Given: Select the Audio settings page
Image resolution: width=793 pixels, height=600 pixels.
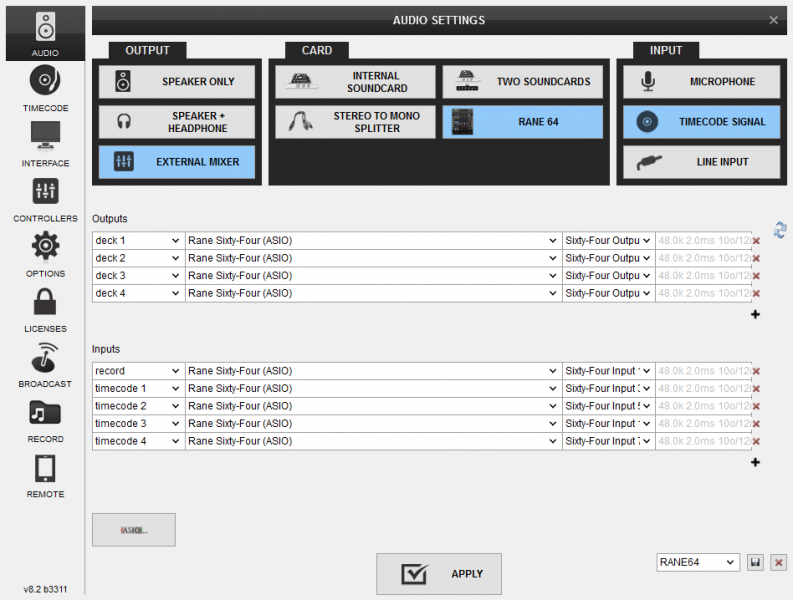Looking at the screenshot, I should click(45, 33).
